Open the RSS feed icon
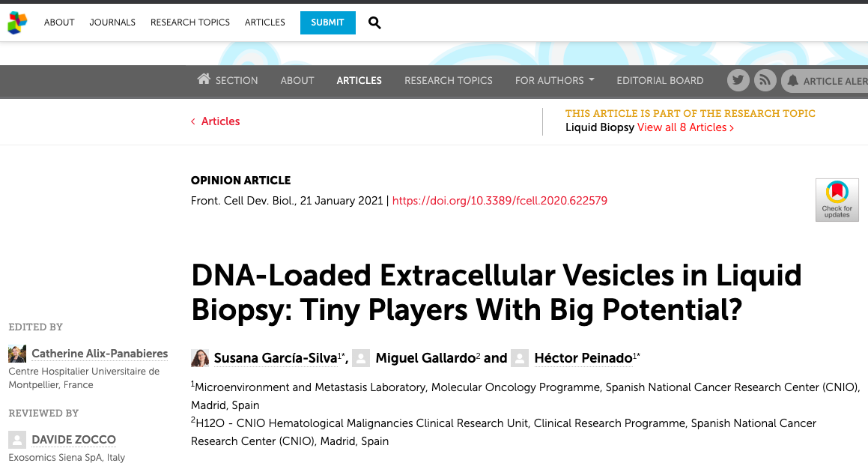868x469 pixels. tap(765, 81)
